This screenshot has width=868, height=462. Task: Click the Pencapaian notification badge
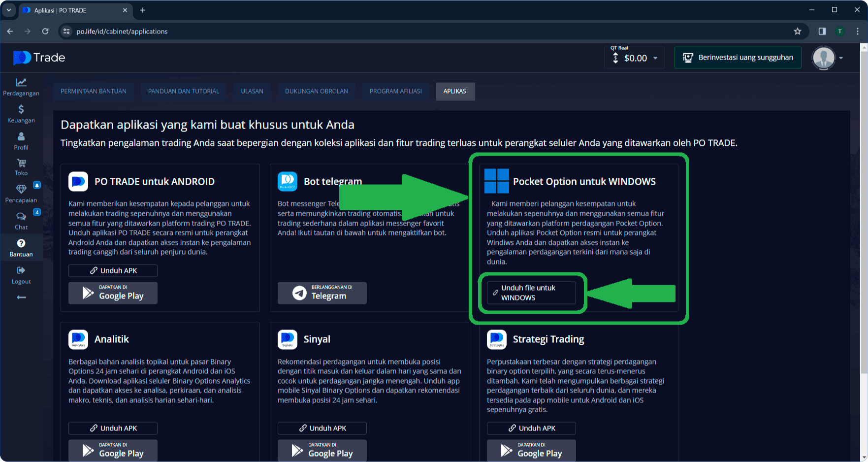pos(37,185)
